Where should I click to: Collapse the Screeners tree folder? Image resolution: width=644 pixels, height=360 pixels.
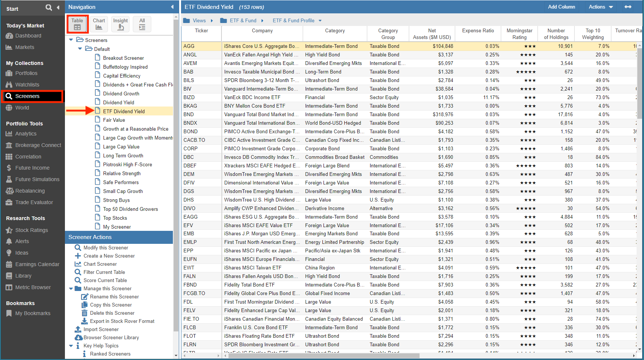click(x=71, y=40)
